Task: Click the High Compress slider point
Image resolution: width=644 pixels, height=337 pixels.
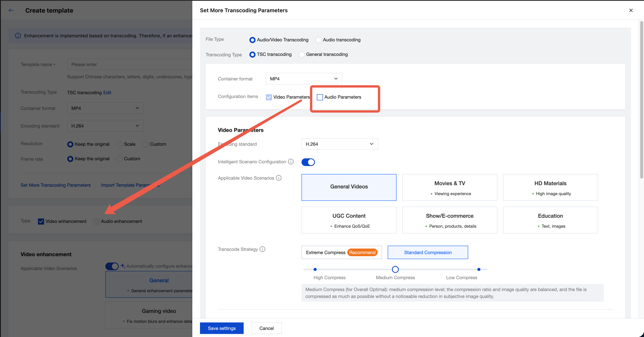Action: [x=315, y=269]
